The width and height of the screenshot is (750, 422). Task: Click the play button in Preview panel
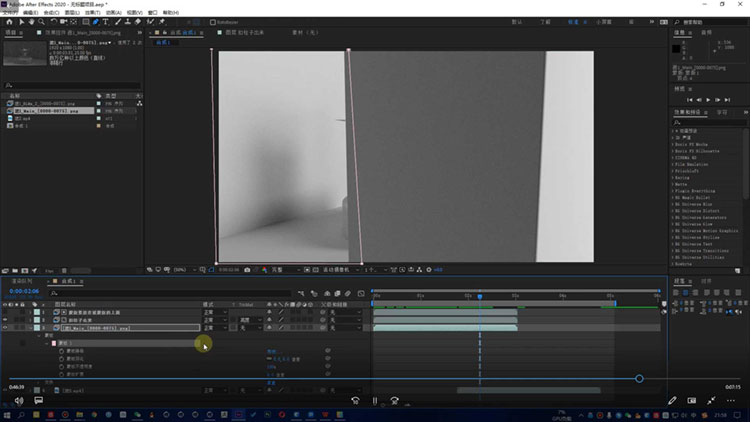click(x=708, y=100)
